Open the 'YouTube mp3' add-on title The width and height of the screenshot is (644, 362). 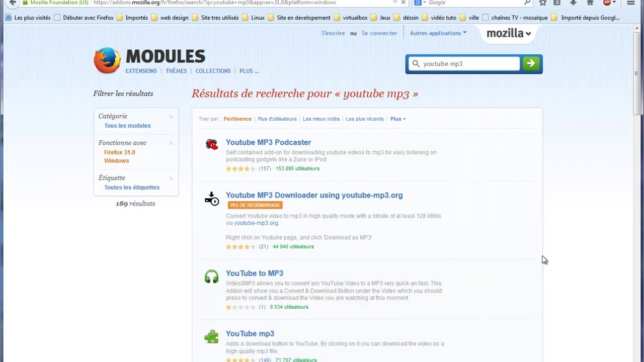tap(250, 333)
